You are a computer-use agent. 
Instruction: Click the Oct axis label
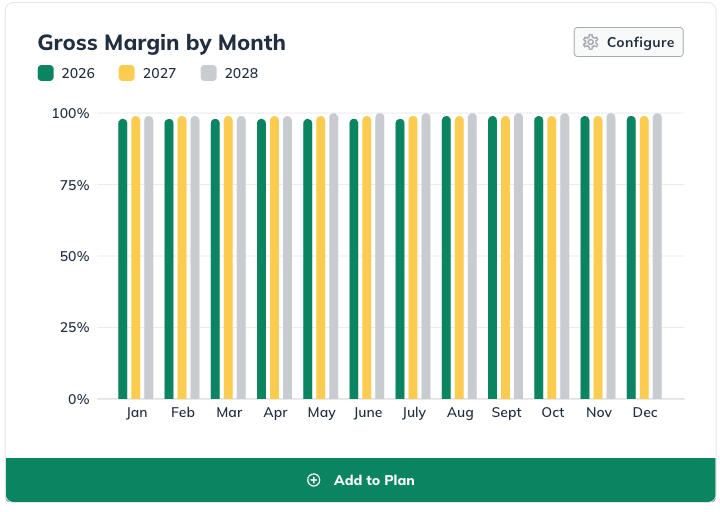552,412
